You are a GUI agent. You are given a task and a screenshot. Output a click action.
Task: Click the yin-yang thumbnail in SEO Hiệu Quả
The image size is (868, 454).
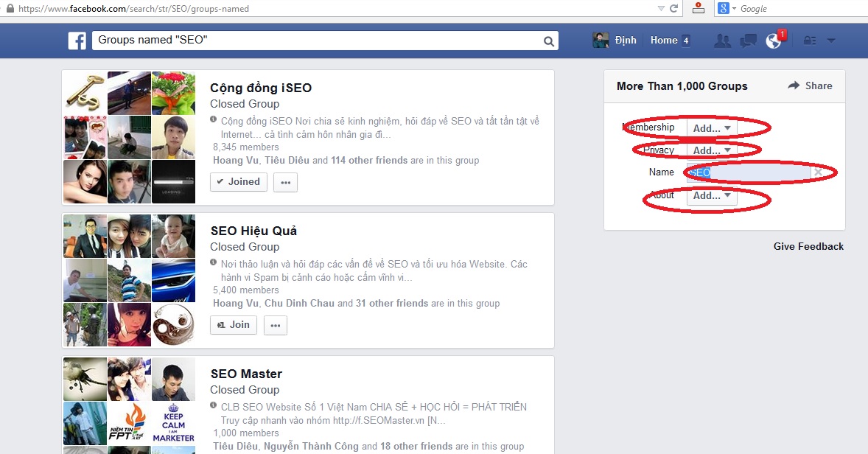[173, 324]
